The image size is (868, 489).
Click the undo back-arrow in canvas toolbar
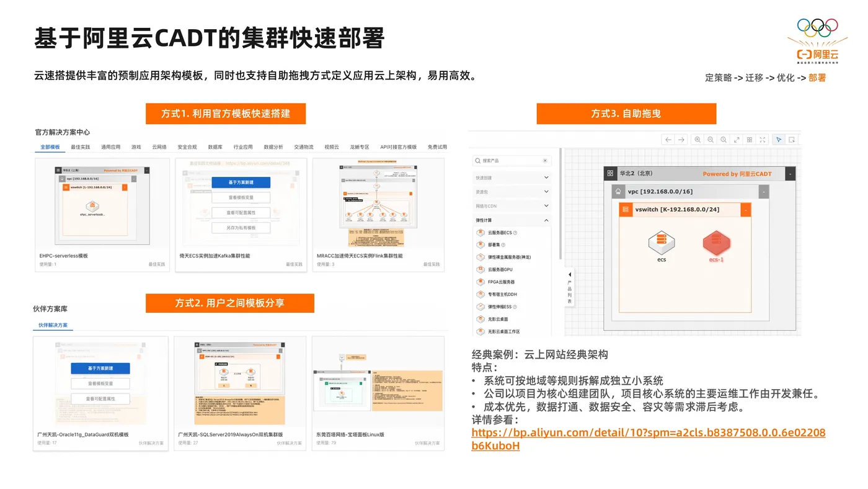pyautogui.click(x=668, y=140)
